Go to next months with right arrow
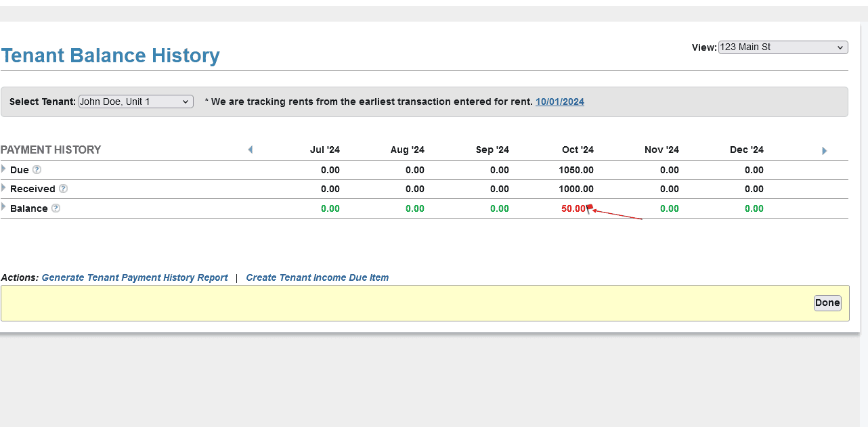868x427 pixels. (824, 151)
